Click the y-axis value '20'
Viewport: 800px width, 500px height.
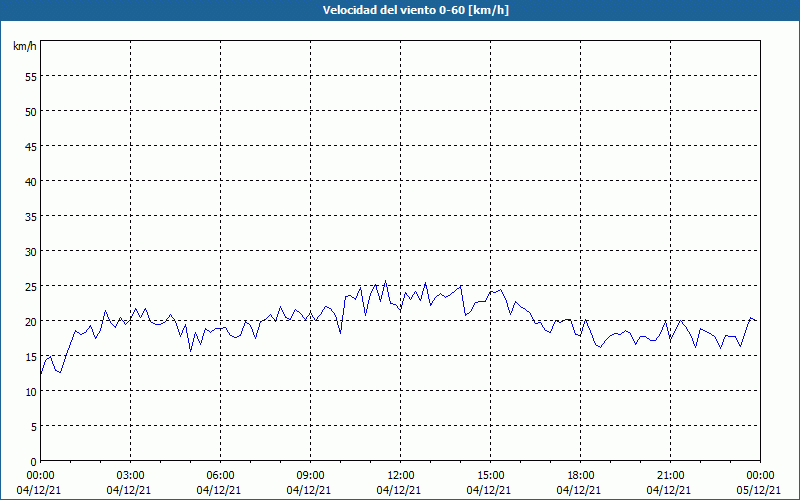(x=31, y=321)
